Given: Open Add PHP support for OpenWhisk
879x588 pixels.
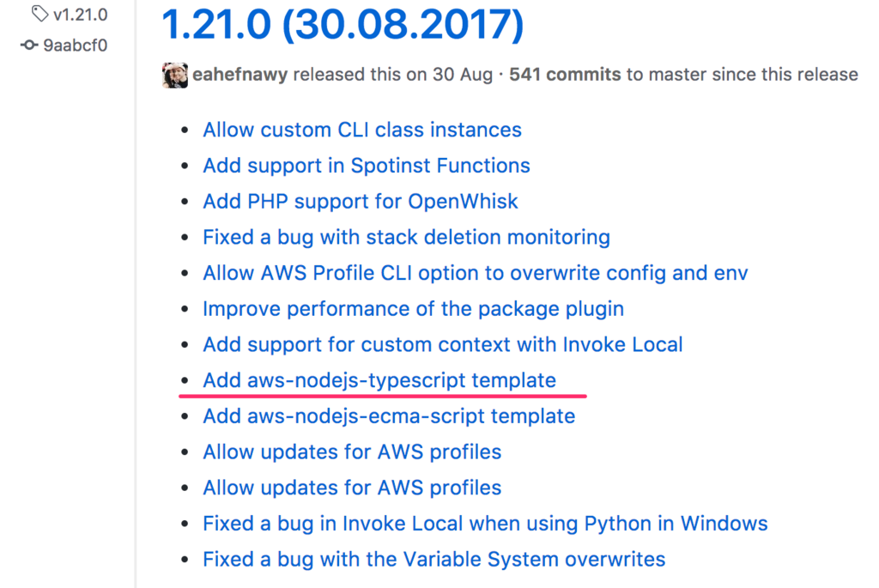Looking at the screenshot, I should (360, 202).
